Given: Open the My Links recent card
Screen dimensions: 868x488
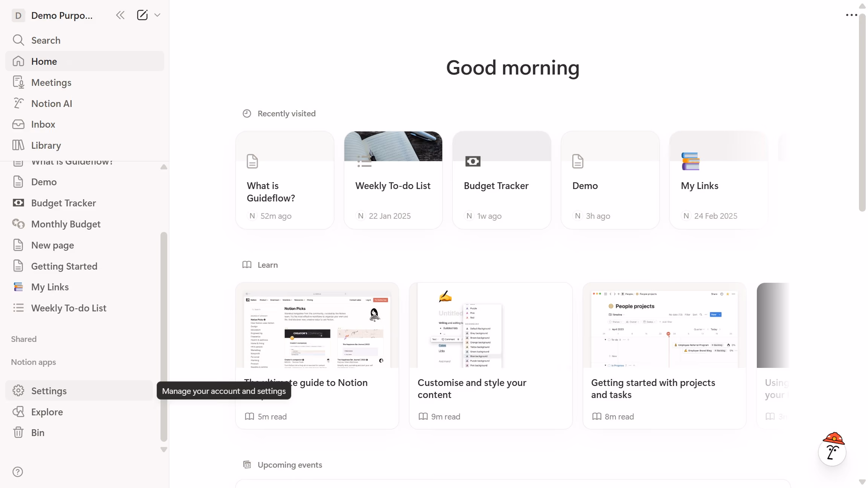Looking at the screenshot, I should pyautogui.click(x=719, y=180).
